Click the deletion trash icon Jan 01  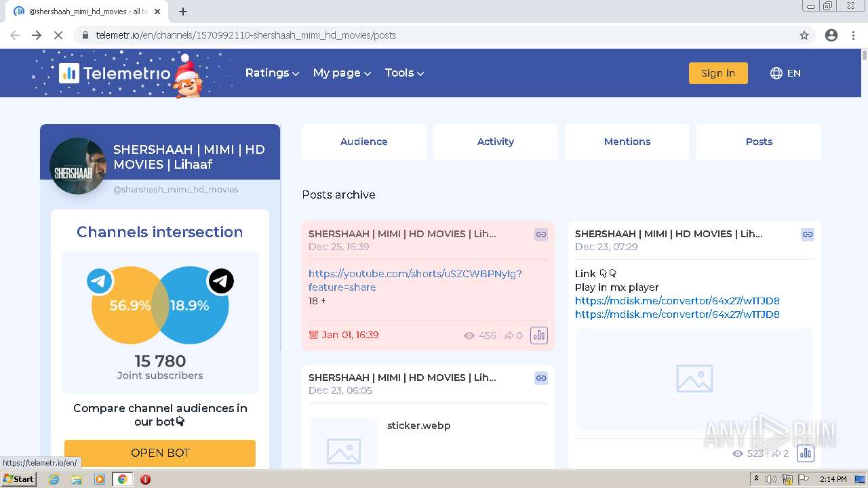[313, 335]
